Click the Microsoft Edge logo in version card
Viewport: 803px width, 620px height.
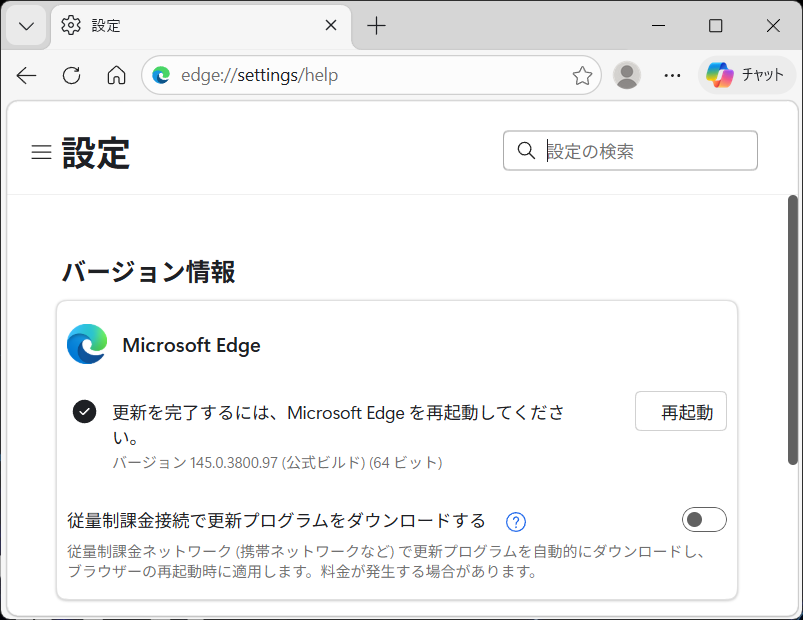[x=87, y=344]
